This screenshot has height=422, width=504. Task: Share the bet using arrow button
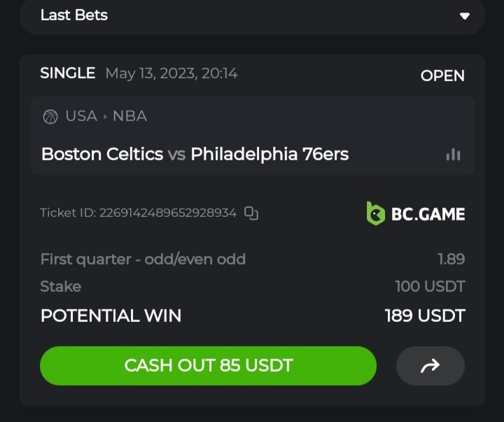430,365
